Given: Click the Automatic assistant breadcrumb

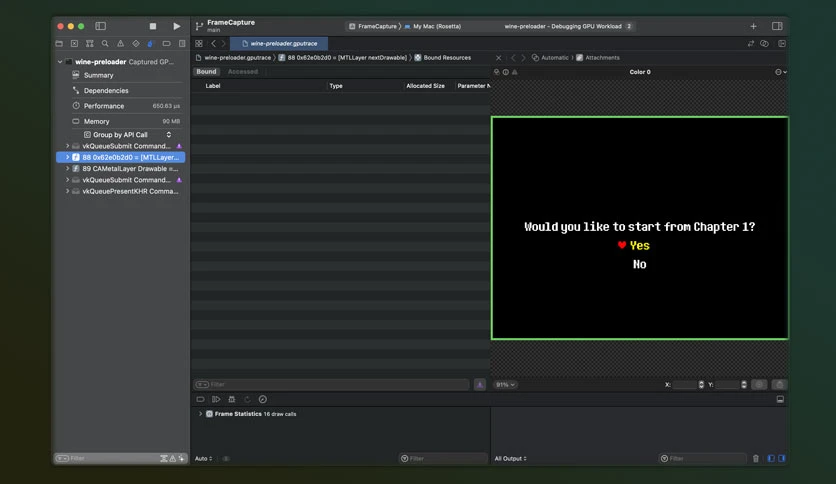Looking at the screenshot, I should click(x=550, y=58).
